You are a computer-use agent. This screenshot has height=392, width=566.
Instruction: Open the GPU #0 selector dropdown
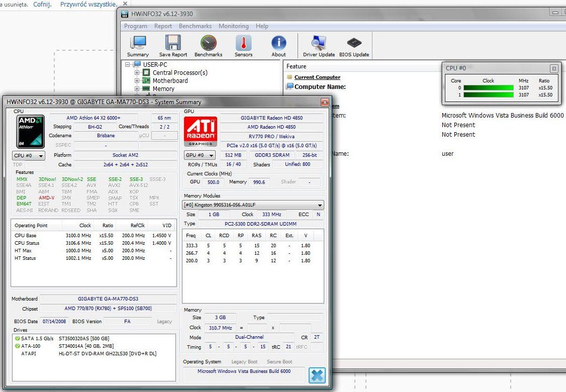click(200, 155)
